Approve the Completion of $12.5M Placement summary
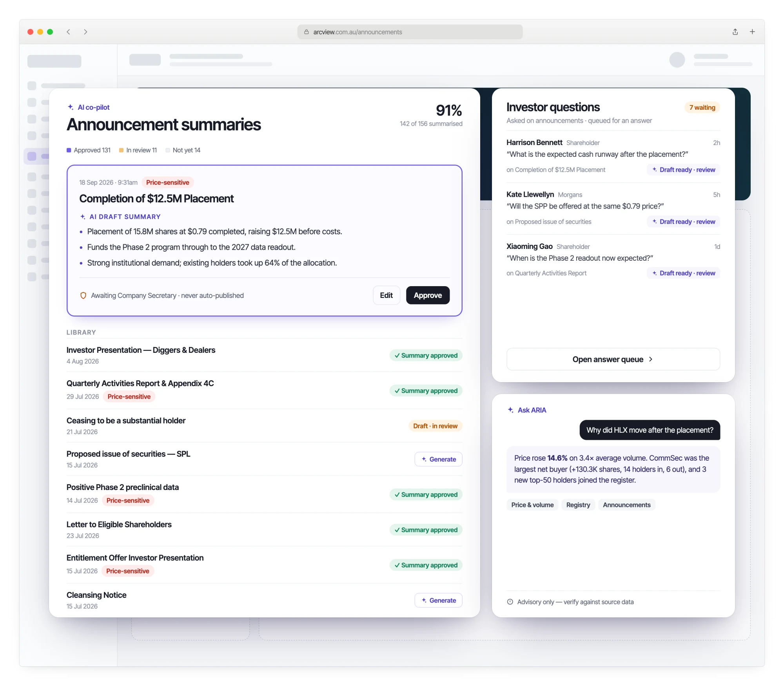Screen dimensions: 784x686 pyautogui.click(x=428, y=295)
